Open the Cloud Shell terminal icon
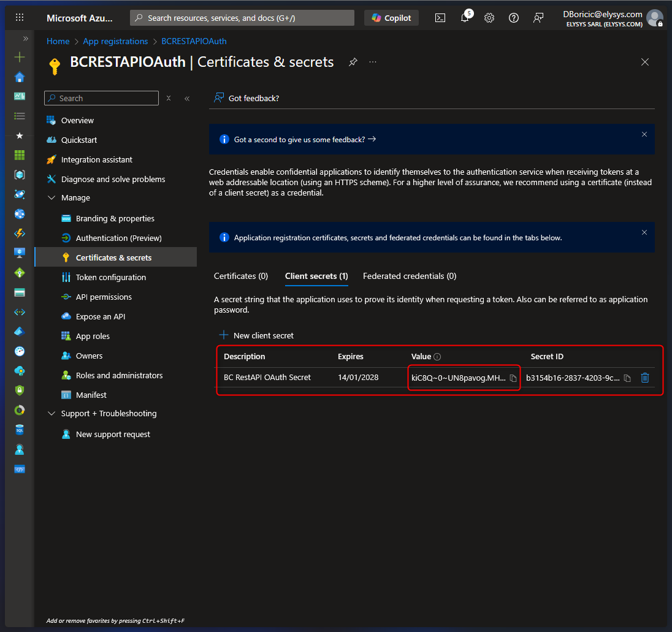Image resolution: width=672 pixels, height=632 pixels. pos(440,18)
